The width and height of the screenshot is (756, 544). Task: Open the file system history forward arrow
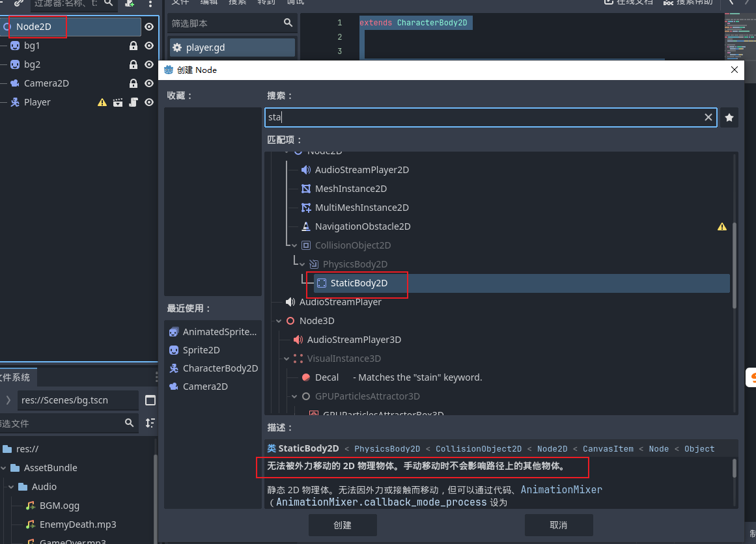(x=8, y=400)
